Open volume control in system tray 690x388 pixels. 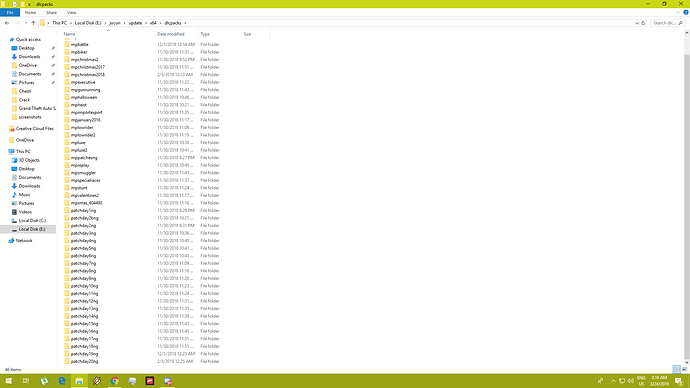coord(631,381)
